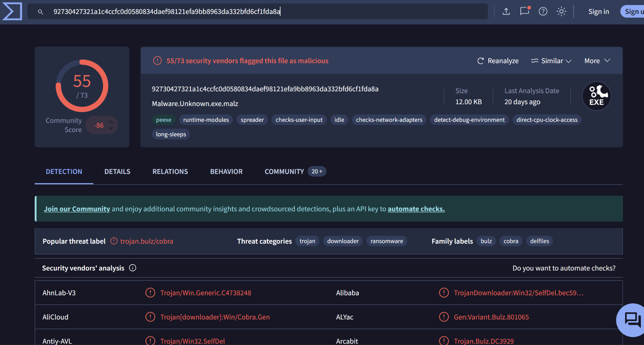Screen dimensions: 644x345
Task: Click the trojan.bulz/cobra popular threat label
Action: coord(147,241)
